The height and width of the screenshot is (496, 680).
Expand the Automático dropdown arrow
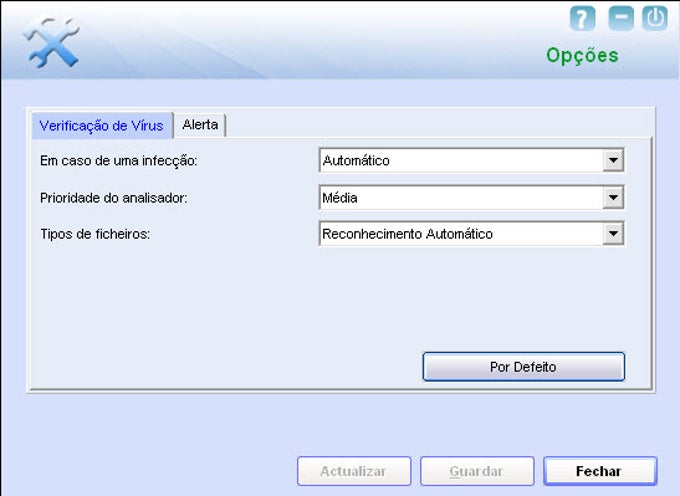point(613,160)
